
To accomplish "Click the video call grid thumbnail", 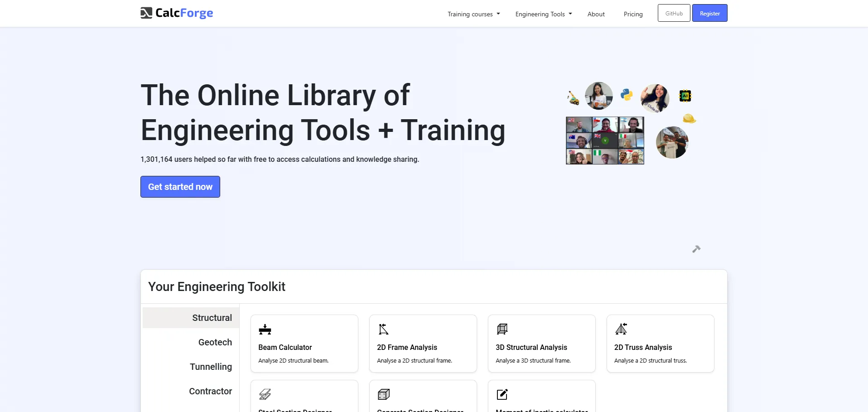I will [x=605, y=141].
